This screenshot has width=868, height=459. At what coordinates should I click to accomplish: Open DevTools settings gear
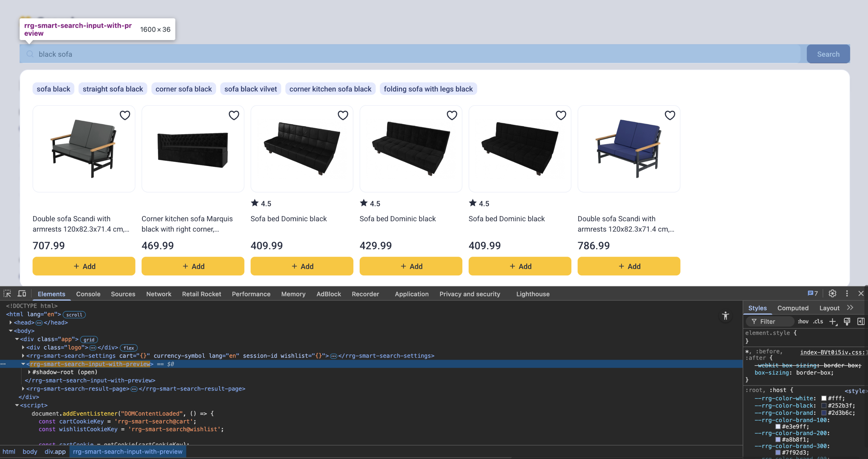(832, 294)
